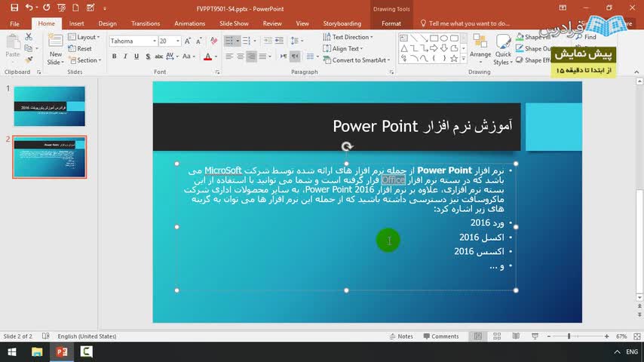Image resolution: width=644 pixels, height=362 pixels.
Task: Click the zoom slider handle
Action: point(569,336)
